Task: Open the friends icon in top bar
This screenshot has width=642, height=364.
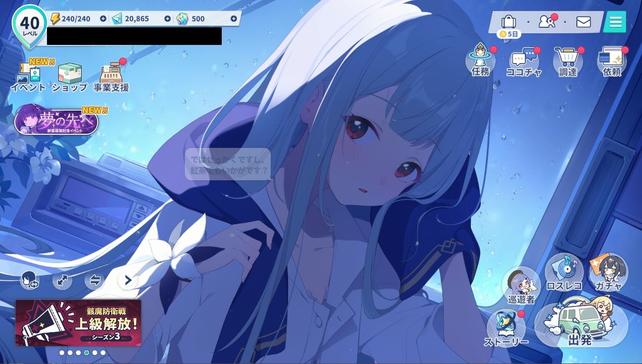Action: click(x=547, y=22)
